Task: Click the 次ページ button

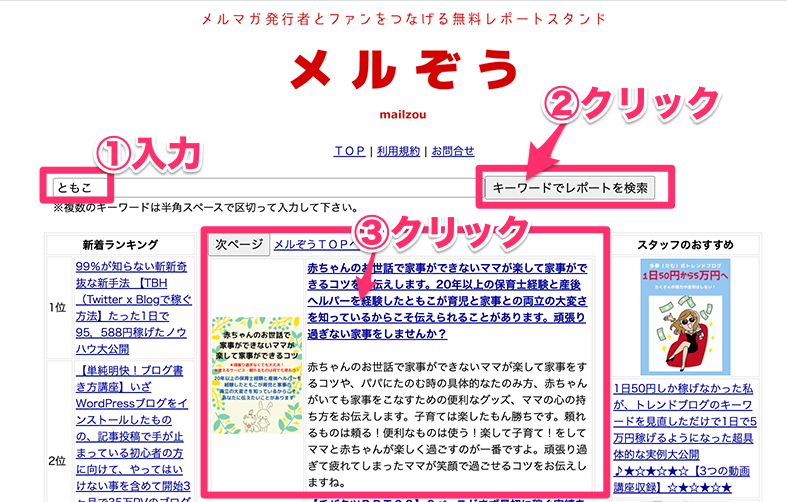Action: [239, 244]
